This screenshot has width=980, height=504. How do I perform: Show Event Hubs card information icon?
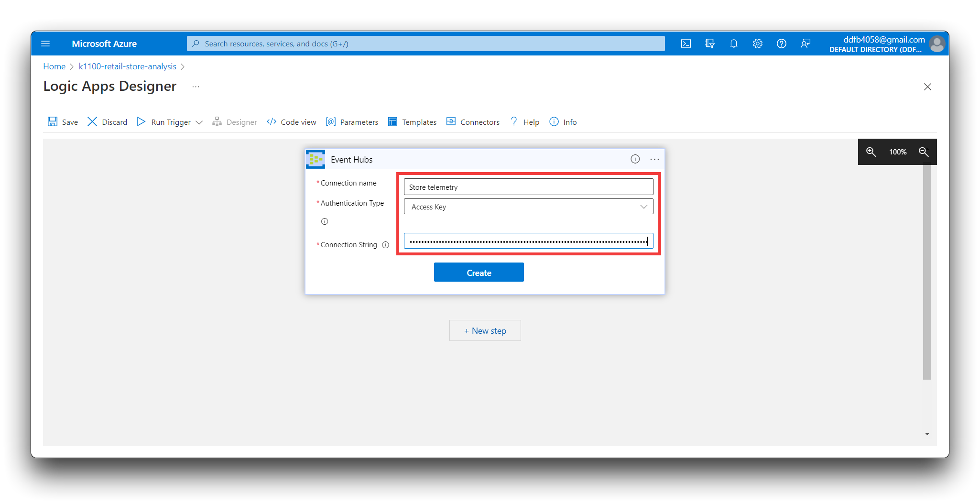click(x=635, y=159)
